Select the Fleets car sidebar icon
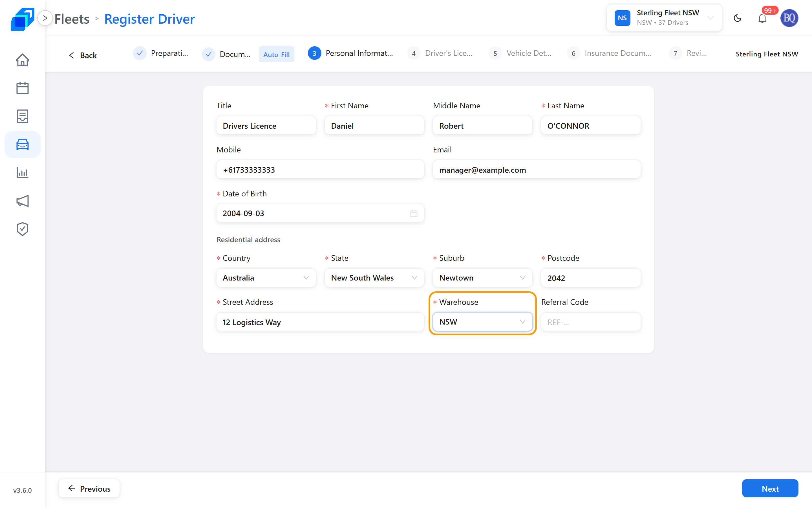Image resolution: width=812 pixels, height=508 pixels. click(x=23, y=144)
